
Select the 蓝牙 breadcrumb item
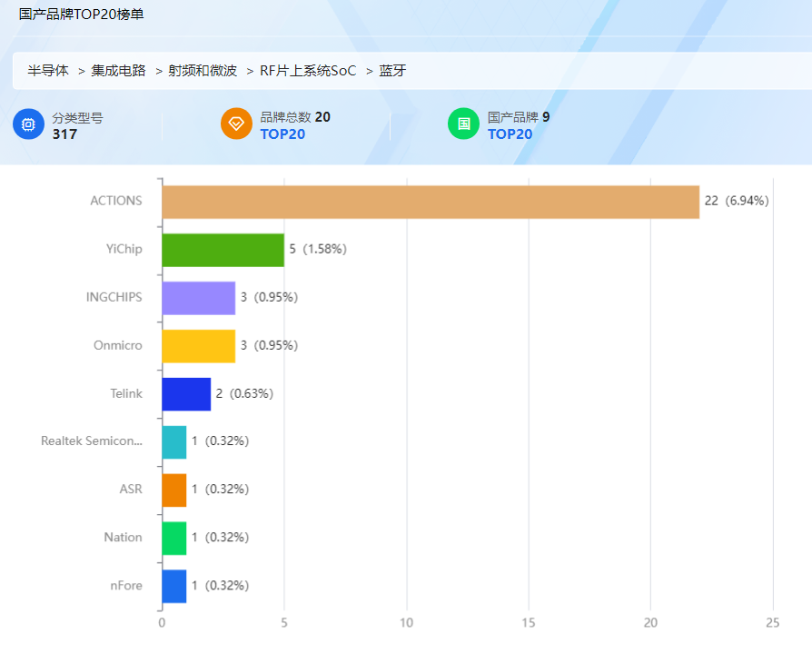click(392, 71)
